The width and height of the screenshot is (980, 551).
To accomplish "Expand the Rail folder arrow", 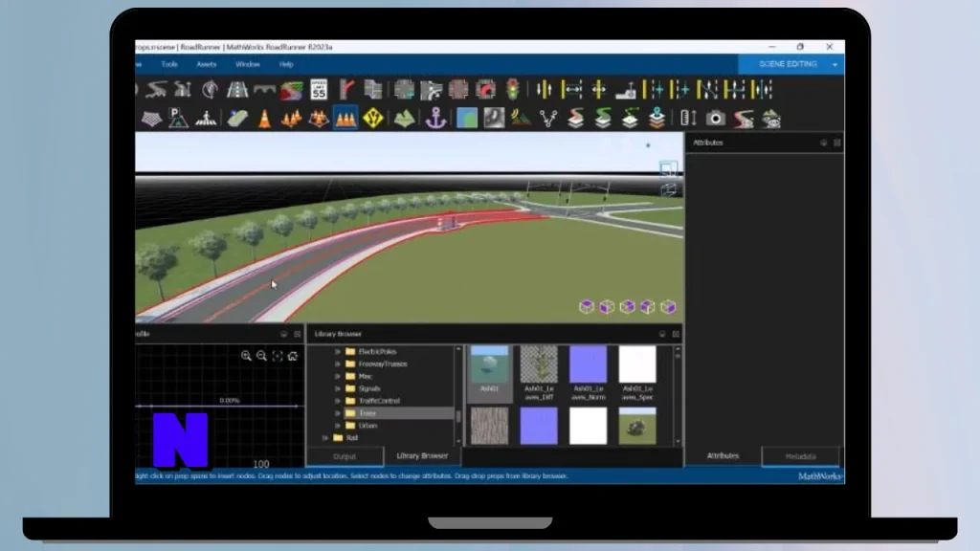I will pos(325,438).
